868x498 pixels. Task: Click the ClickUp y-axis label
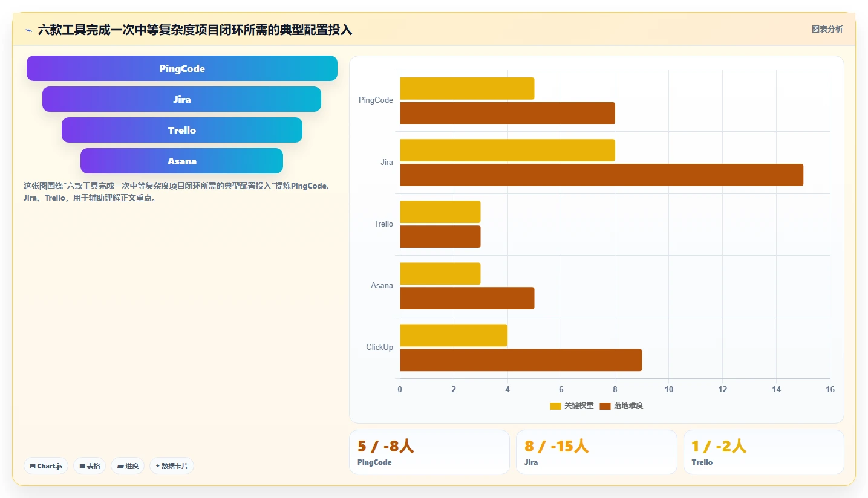coord(380,347)
